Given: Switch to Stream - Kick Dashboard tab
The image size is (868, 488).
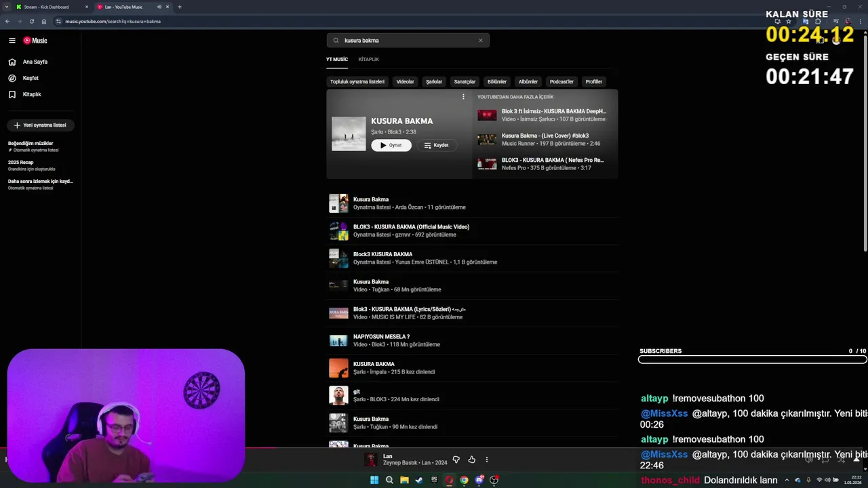Looking at the screenshot, I should point(52,7).
